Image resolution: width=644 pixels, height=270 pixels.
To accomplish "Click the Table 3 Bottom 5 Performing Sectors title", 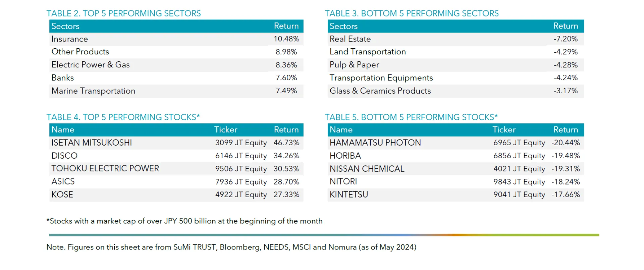I will pyautogui.click(x=412, y=13).
